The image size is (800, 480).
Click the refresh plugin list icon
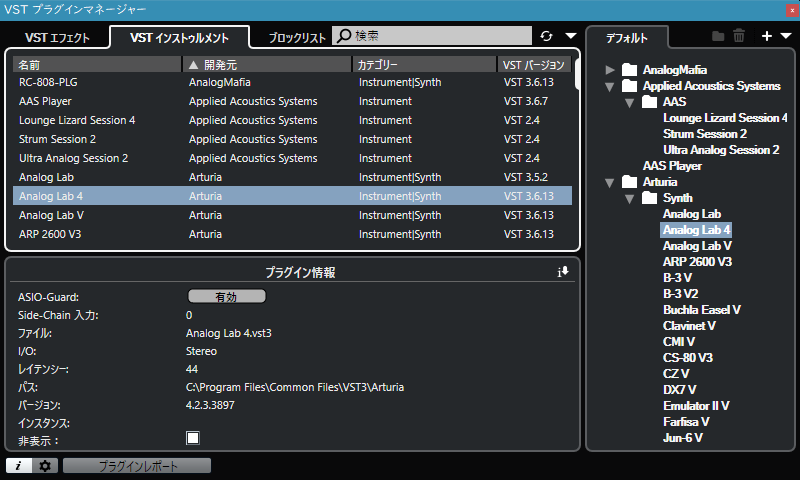(x=546, y=36)
